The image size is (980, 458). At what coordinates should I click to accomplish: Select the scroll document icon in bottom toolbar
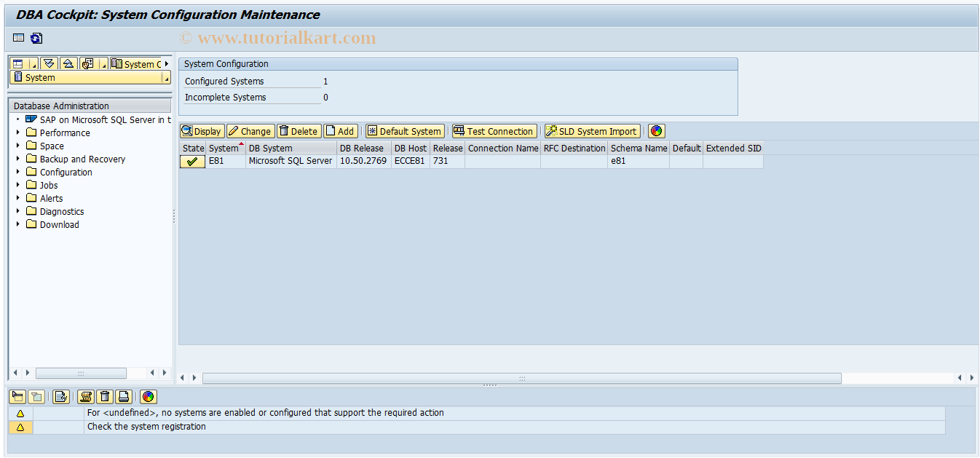(84, 397)
